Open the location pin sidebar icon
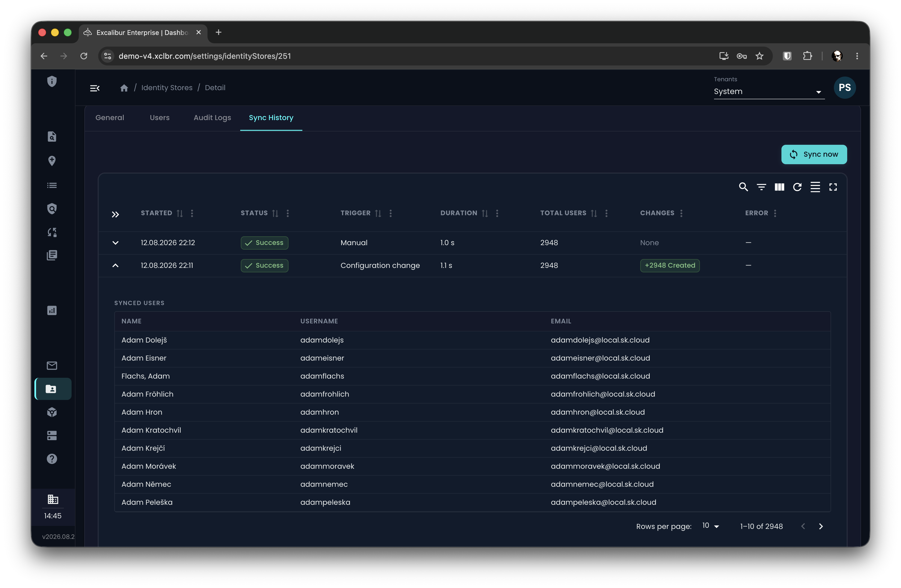 click(x=52, y=161)
